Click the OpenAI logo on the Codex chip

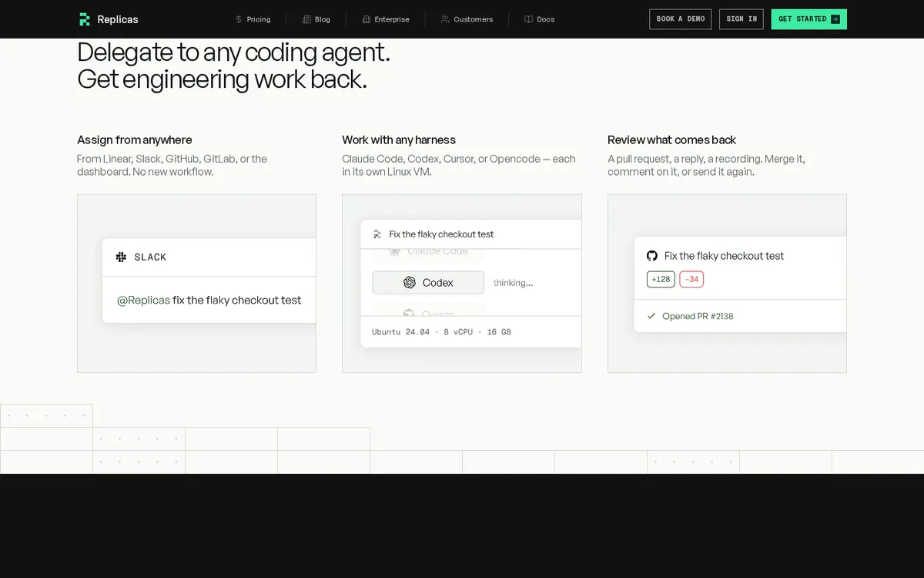(x=410, y=283)
